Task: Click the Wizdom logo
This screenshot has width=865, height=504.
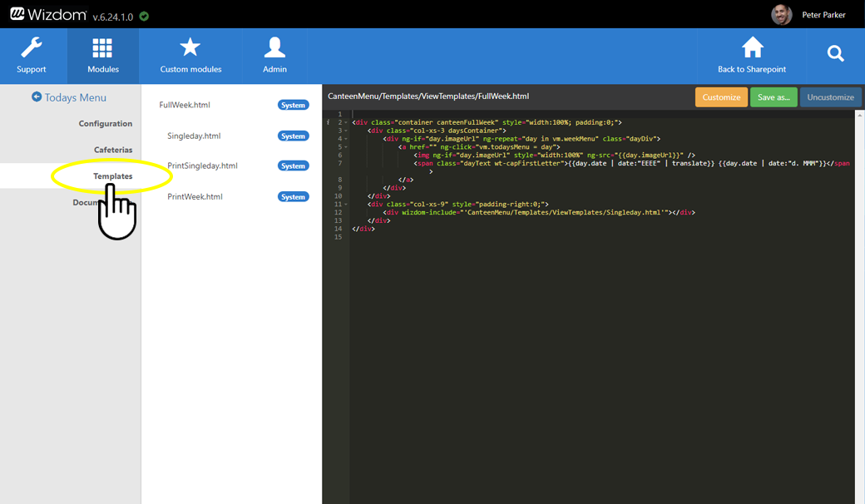Action: click(x=47, y=14)
